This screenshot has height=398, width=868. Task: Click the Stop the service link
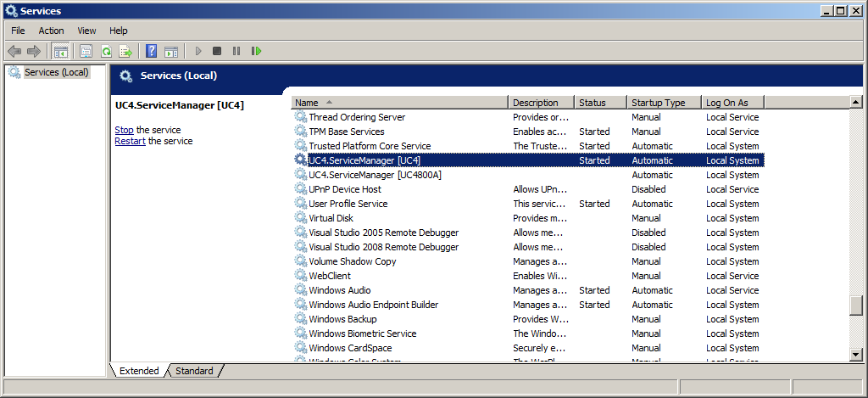[124, 130]
